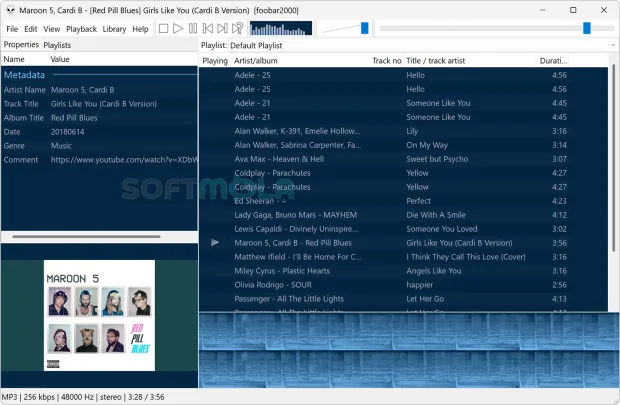The width and height of the screenshot is (620, 405).
Task: Open the Help menu
Action: [140, 29]
